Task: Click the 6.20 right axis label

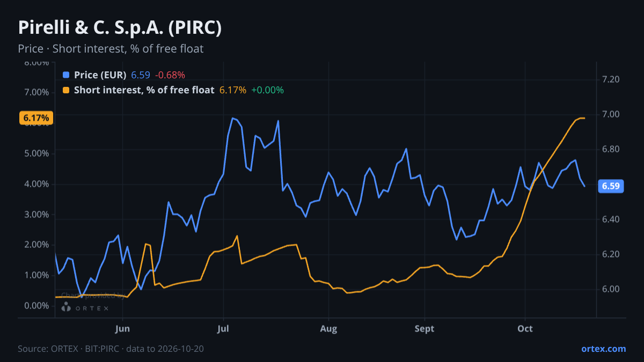Action: pyautogui.click(x=611, y=254)
